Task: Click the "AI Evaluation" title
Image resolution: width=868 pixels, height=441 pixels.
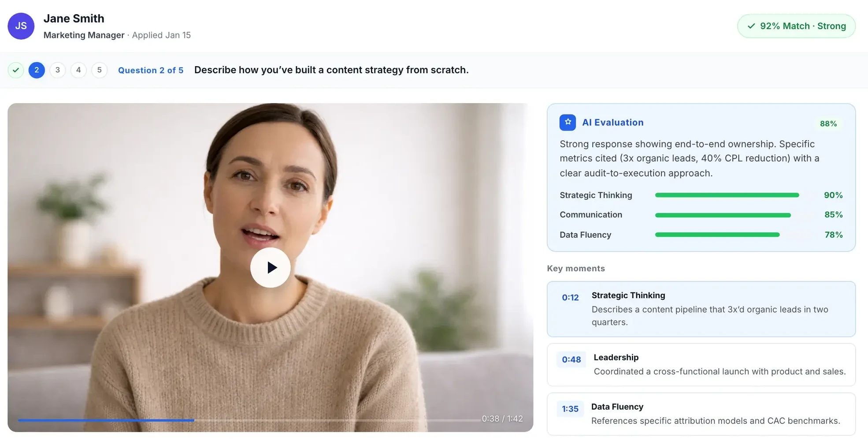Action: point(613,122)
